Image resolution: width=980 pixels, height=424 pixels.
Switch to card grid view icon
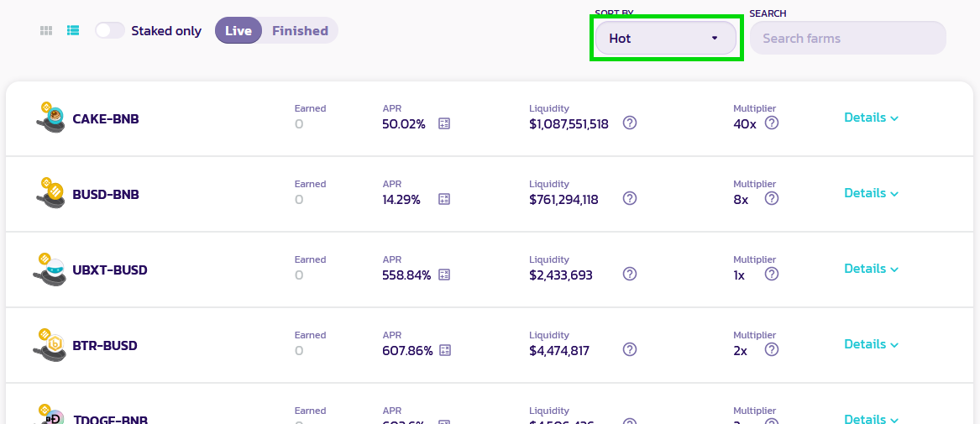[x=45, y=30]
